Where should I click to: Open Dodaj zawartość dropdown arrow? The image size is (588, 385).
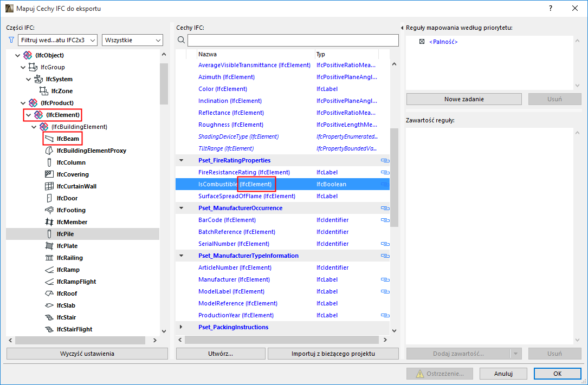point(515,354)
